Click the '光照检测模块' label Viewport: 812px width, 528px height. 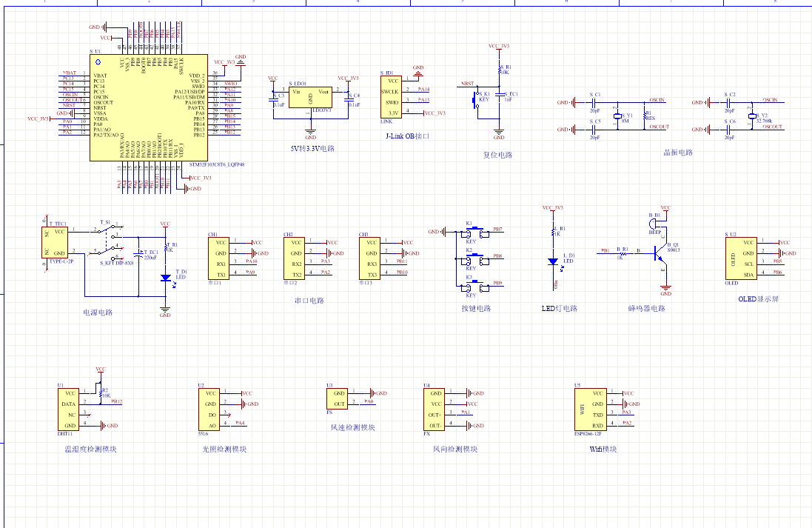[x=224, y=450]
